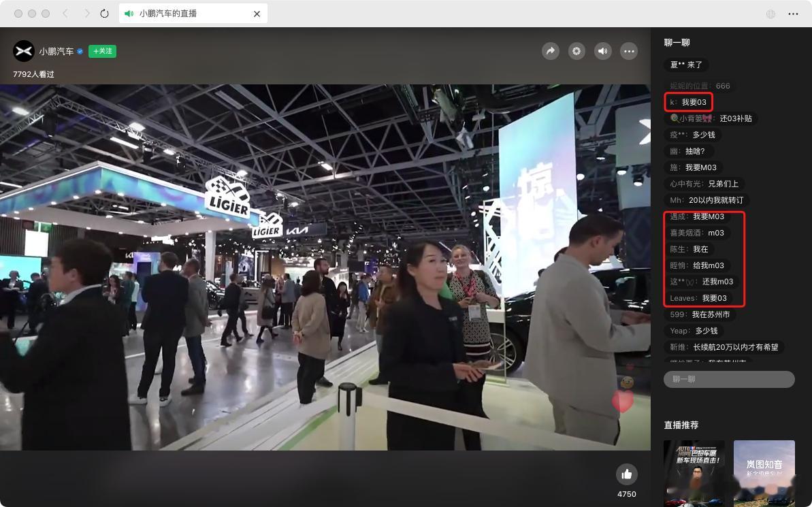Close the 小鹏汽车的直播 tab

click(x=257, y=14)
